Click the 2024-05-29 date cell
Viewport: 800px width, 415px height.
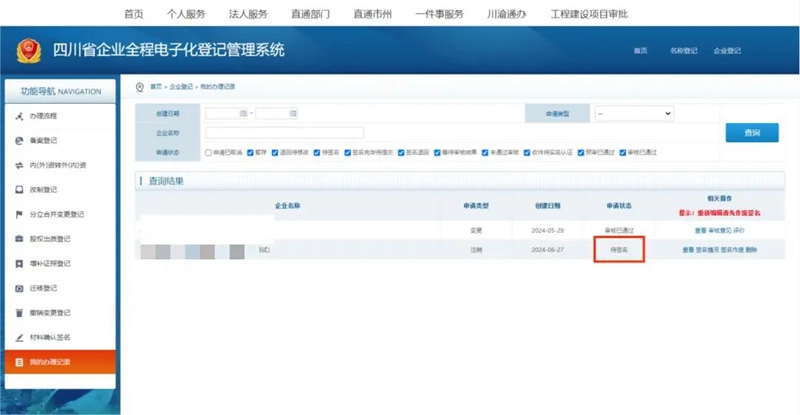click(547, 231)
